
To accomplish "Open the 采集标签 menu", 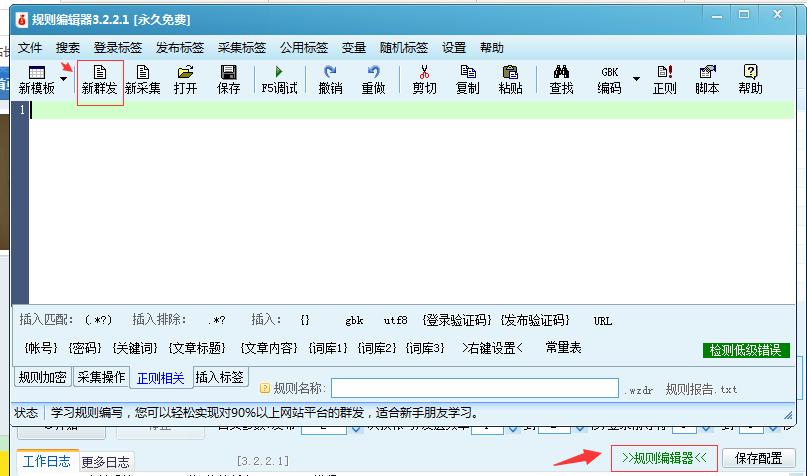I will point(242,47).
